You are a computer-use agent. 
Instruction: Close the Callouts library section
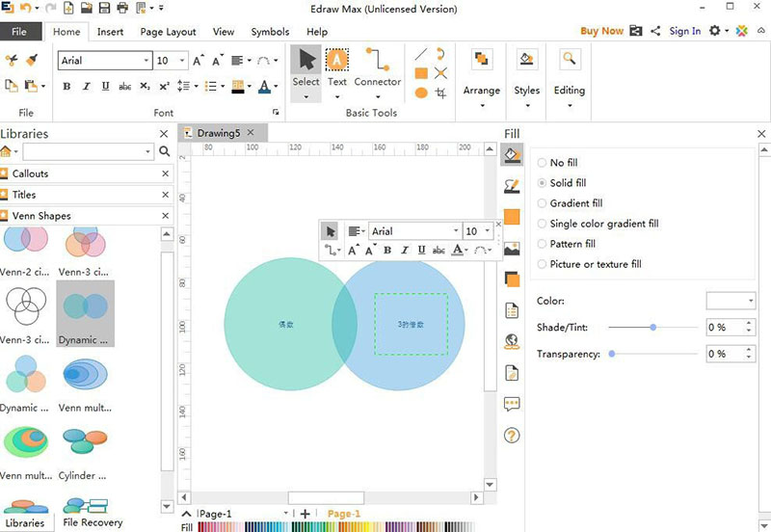(x=165, y=174)
